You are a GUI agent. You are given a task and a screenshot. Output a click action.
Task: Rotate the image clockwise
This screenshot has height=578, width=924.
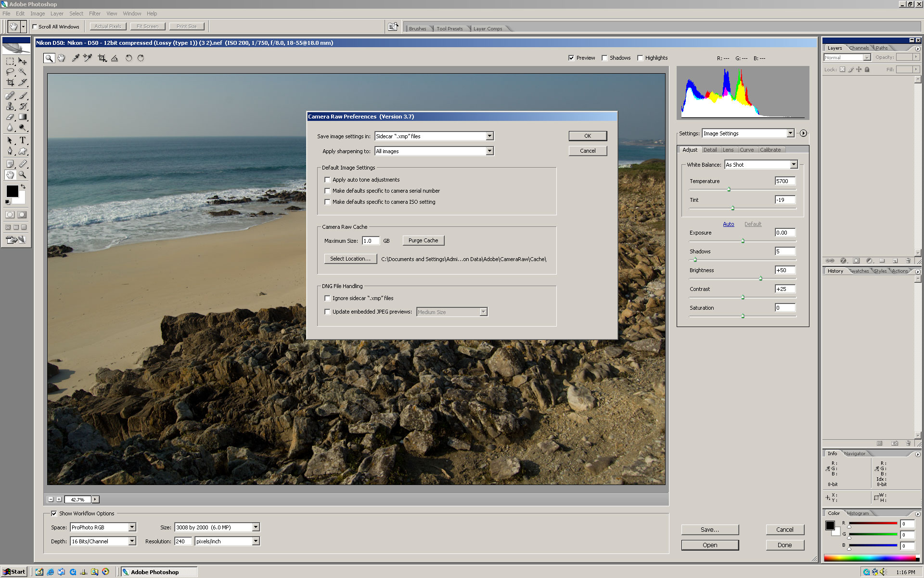tap(141, 58)
